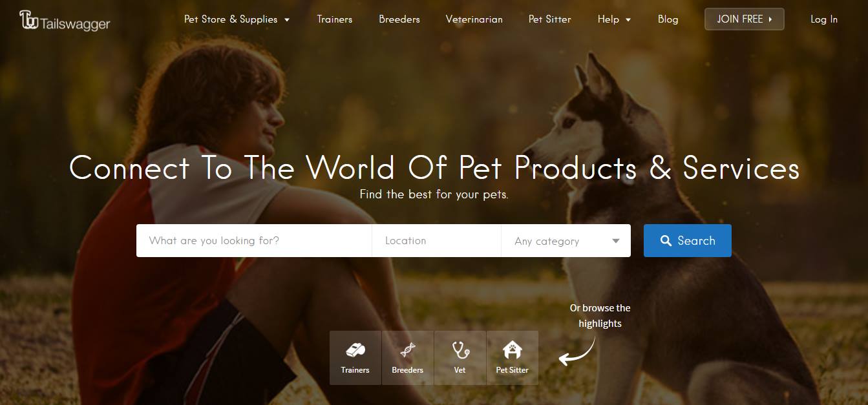
Task: Open the Trainers whistle icon tile
Action: click(x=355, y=358)
